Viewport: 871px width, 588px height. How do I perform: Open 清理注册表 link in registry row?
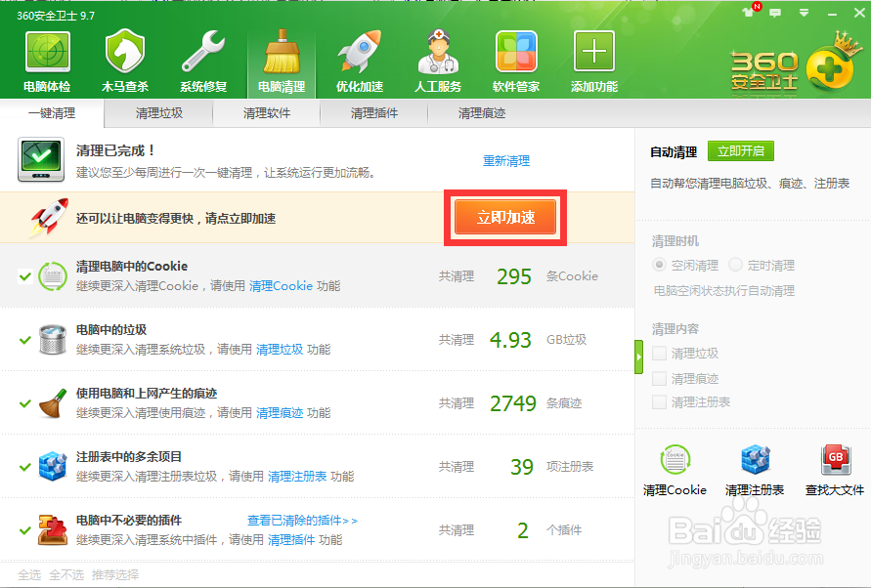tap(297, 477)
